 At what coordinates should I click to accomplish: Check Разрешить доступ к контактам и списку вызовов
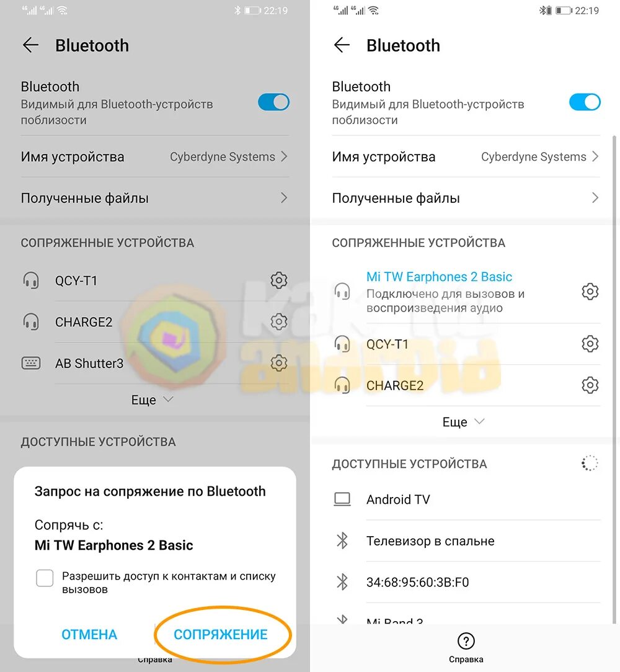tap(45, 578)
